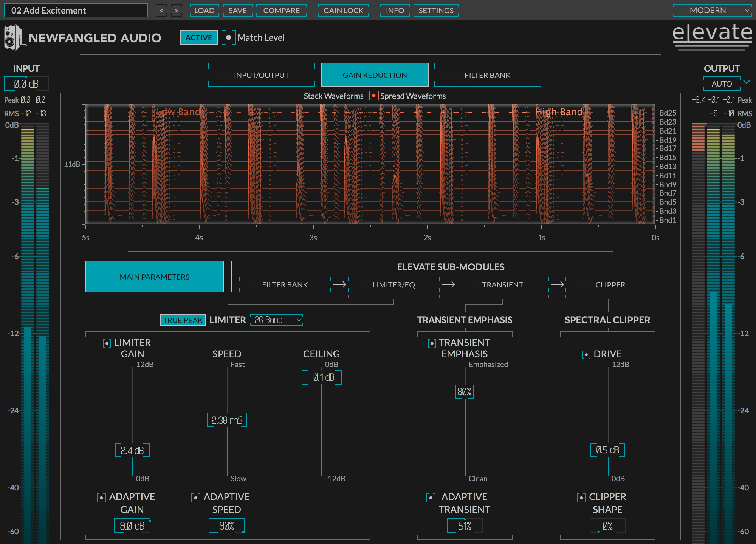Open the MODERN style dropdown
This screenshot has height=544, width=756.
(x=712, y=10)
